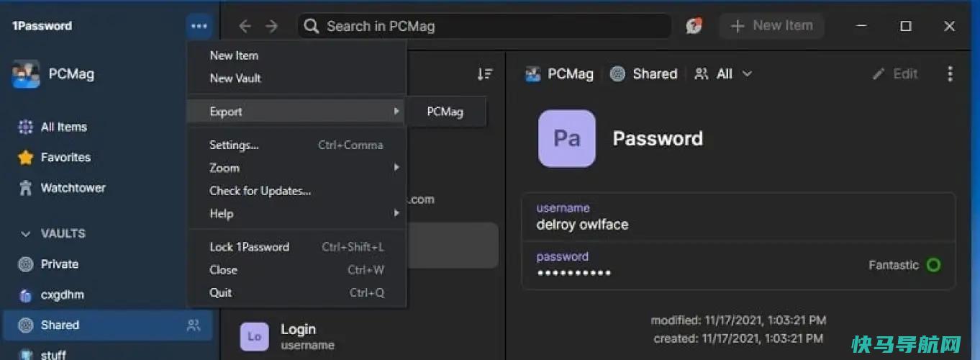Image resolution: width=980 pixels, height=360 pixels.
Task: Click the stuff vault icon
Action: pos(26,355)
